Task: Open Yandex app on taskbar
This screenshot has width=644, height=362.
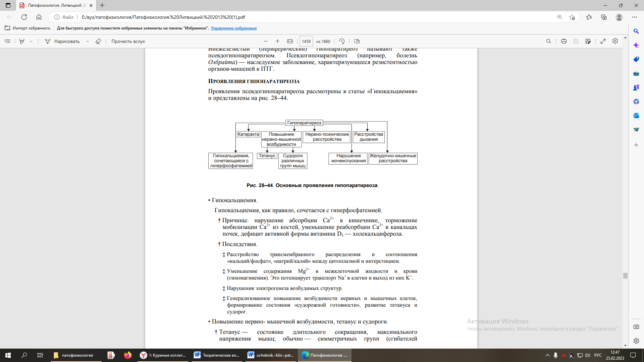Action: point(111,355)
